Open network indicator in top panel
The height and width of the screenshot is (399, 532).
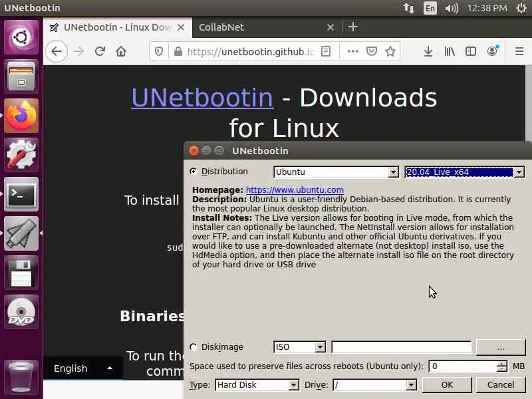pyautogui.click(x=409, y=8)
